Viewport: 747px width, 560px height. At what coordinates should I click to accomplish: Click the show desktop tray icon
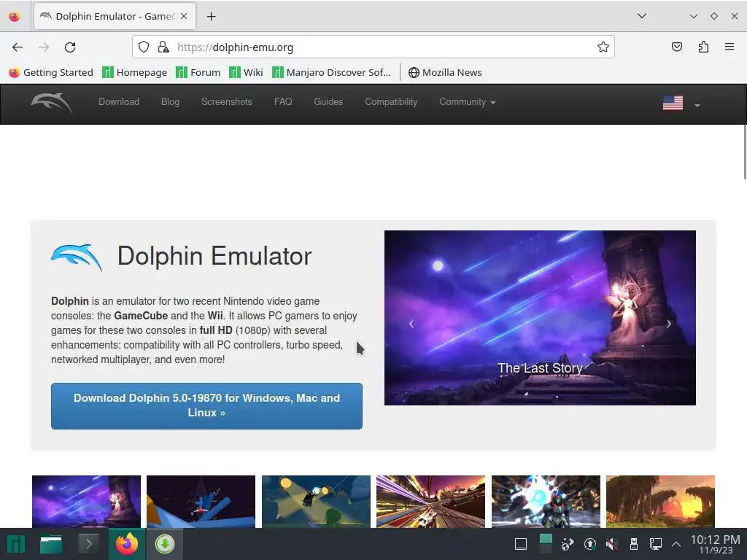click(521, 544)
